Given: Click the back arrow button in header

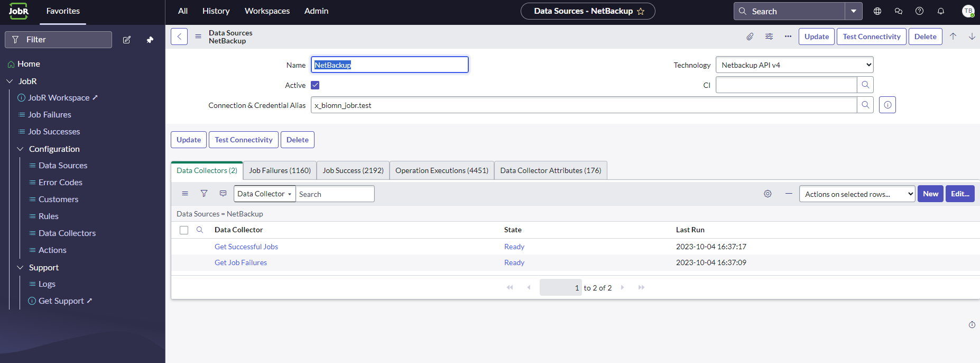Looking at the screenshot, I should coord(179,37).
